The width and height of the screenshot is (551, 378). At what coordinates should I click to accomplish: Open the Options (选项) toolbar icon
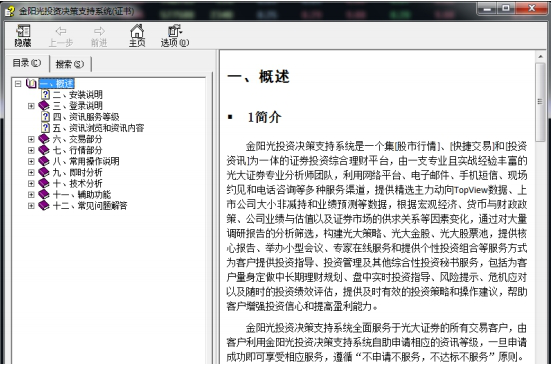pos(175,31)
